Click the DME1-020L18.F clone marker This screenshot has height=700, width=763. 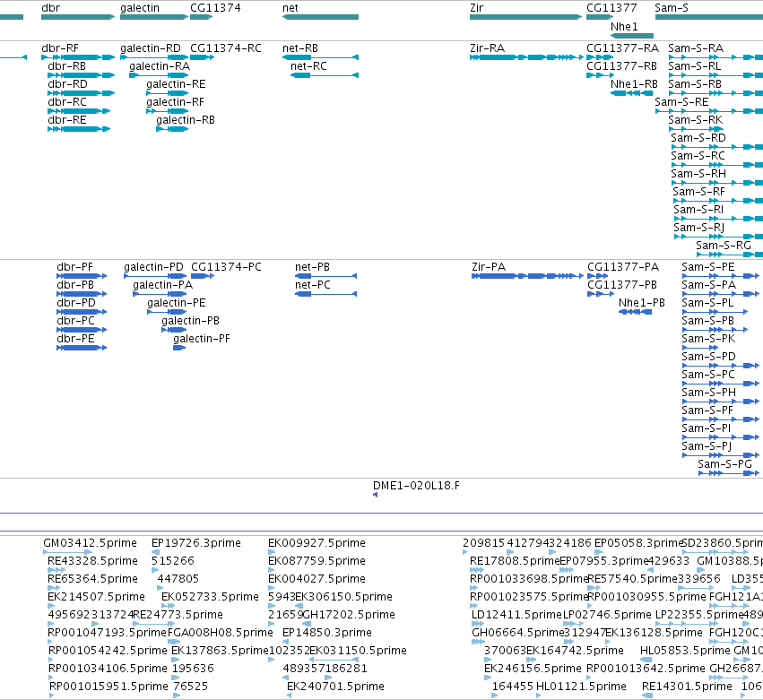pyautogui.click(x=375, y=495)
